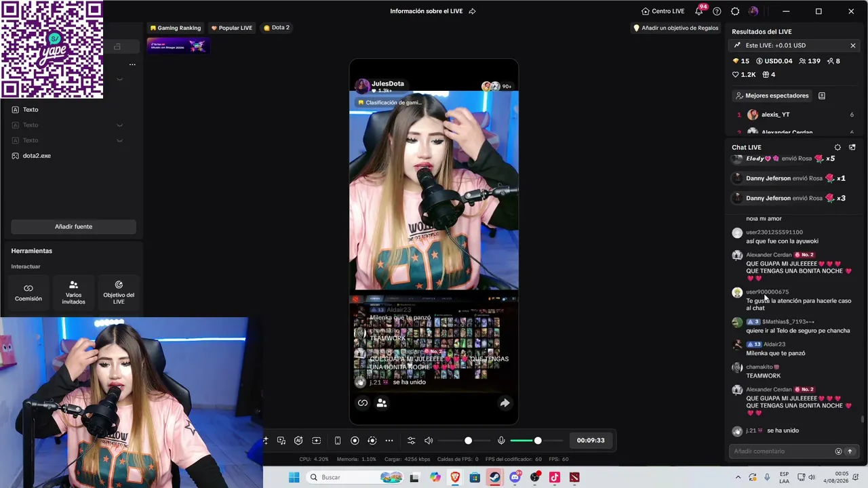The height and width of the screenshot is (488, 868).
Task: Click the 00:09:33 stream timer
Action: click(591, 441)
